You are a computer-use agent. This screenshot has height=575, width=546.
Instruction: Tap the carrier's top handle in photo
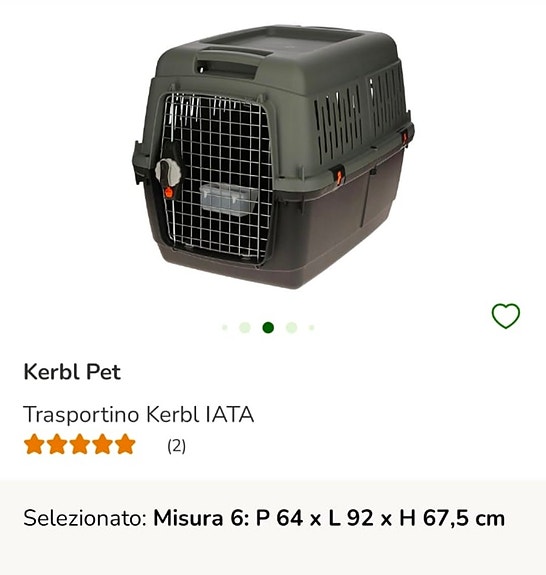click(x=229, y=61)
